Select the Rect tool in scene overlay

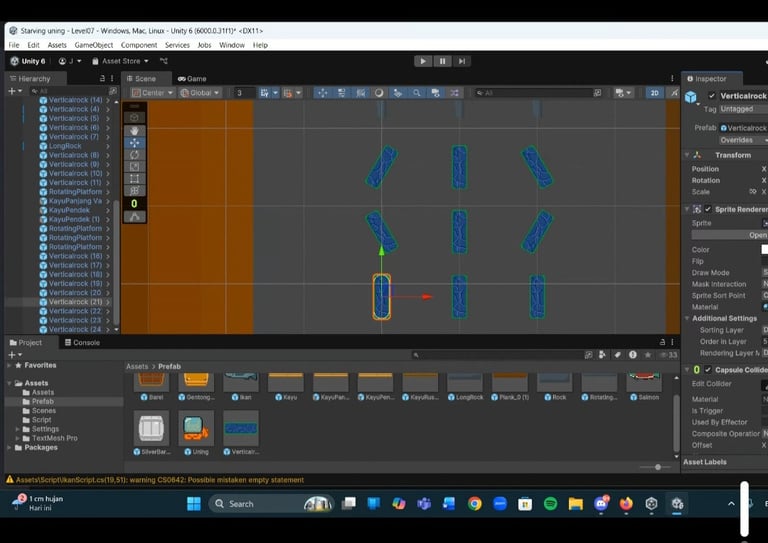coord(134,179)
